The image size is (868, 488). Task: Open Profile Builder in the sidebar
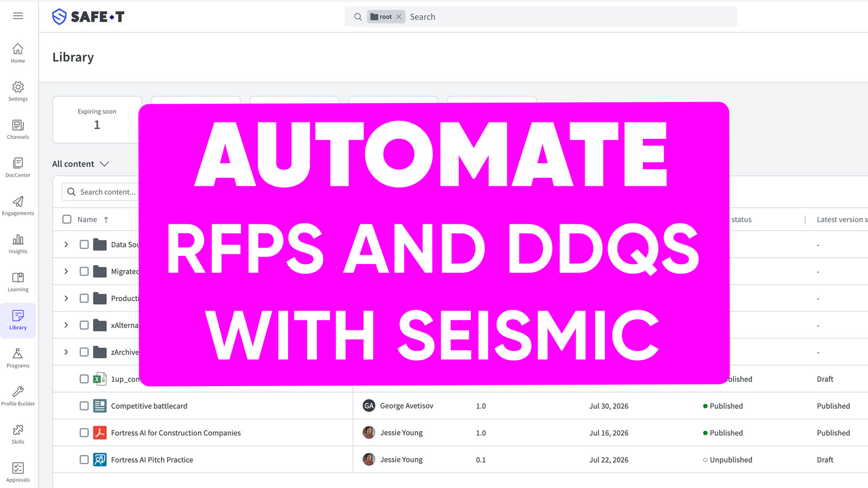coord(18,396)
